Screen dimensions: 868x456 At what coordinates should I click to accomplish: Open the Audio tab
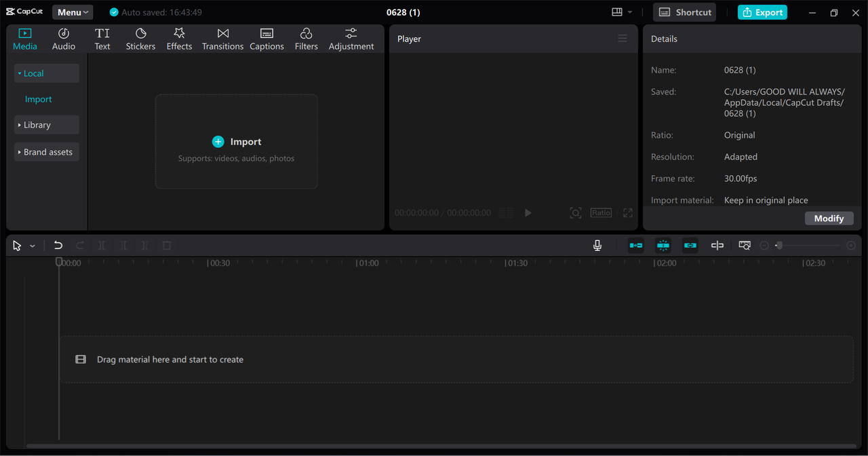64,39
